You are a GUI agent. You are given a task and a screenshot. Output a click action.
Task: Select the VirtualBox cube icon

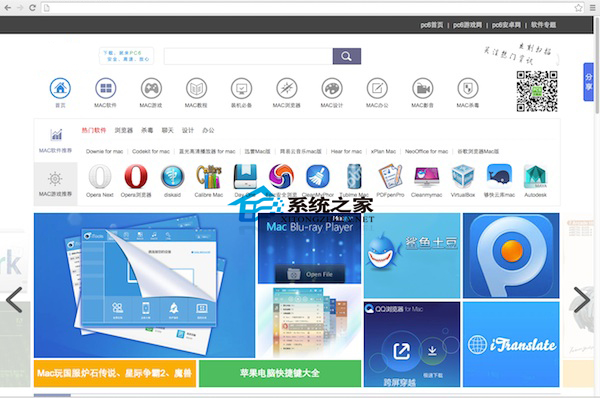[x=463, y=176]
